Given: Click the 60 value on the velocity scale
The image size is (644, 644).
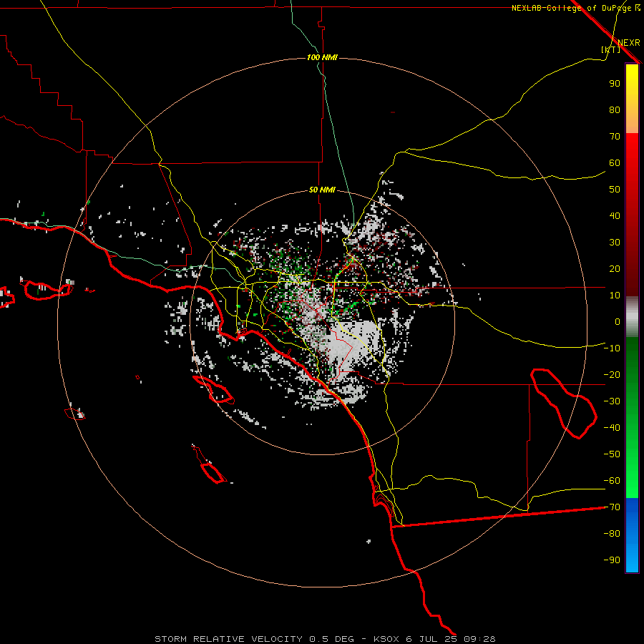Looking at the screenshot, I should tap(615, 163).
